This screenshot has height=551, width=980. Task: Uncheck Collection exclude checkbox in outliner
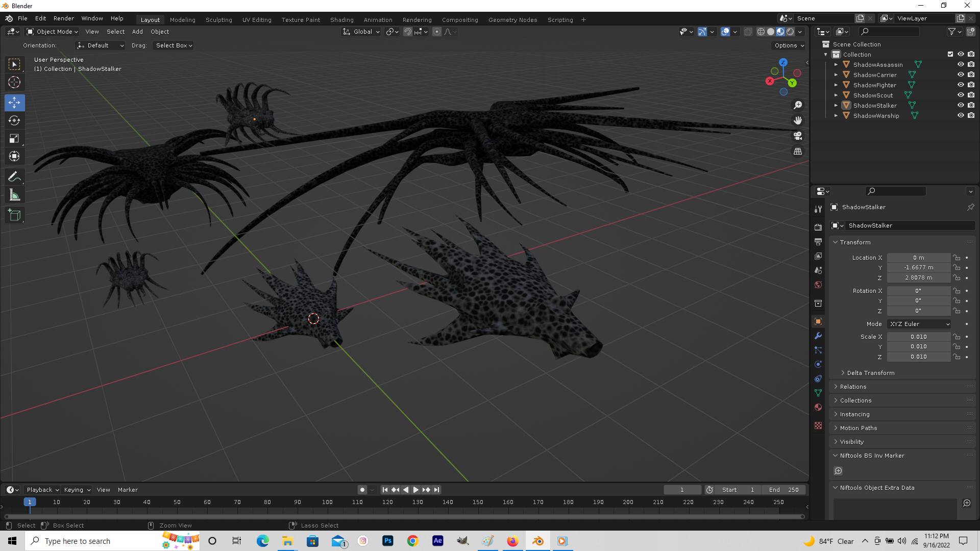(x=950, y=55)
